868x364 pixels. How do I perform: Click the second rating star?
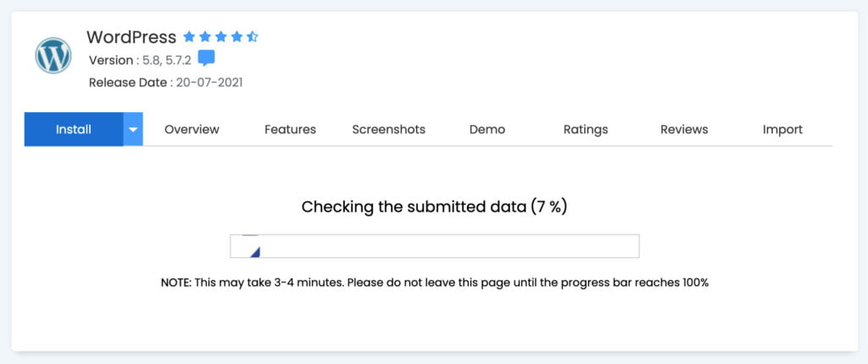[x=205, y=36]
